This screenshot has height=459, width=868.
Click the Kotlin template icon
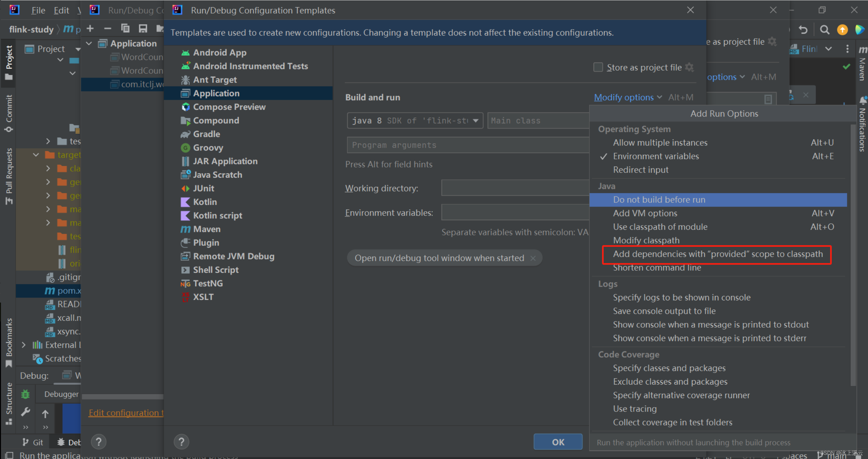click(x=185, y=202)
